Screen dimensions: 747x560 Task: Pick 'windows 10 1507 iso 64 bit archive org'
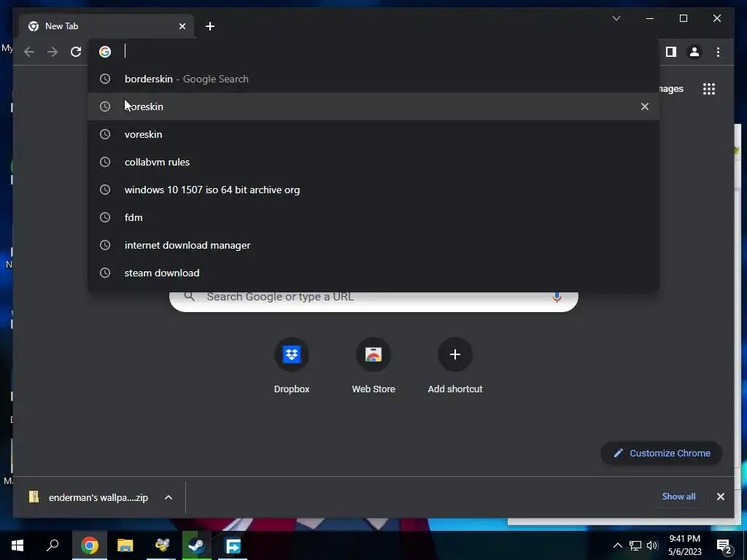[373, 190]
